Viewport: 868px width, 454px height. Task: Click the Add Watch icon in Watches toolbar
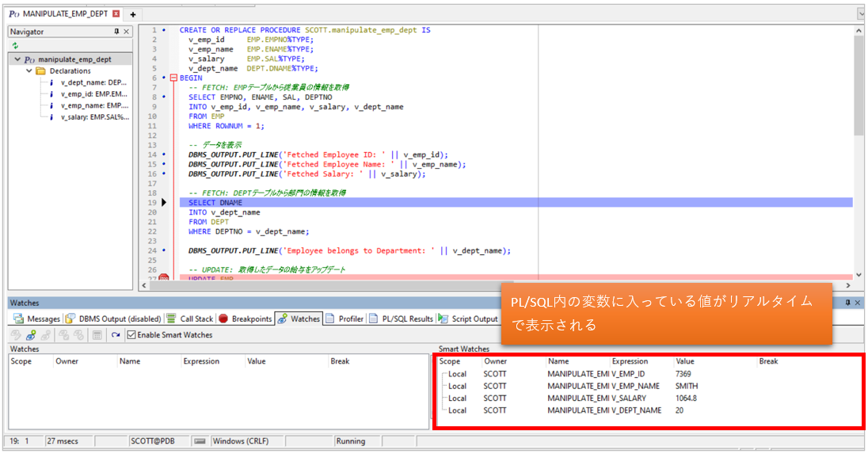31,335
